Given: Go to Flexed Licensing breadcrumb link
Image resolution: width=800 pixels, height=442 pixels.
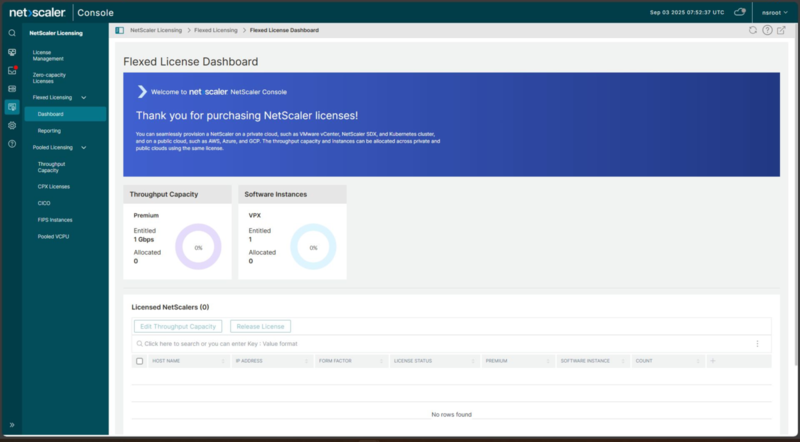Looking at the screenshot, I should (216, 30).
